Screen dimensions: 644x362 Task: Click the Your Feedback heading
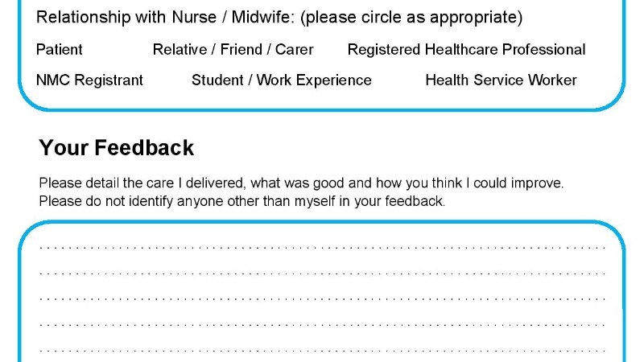tap(116, 148)
